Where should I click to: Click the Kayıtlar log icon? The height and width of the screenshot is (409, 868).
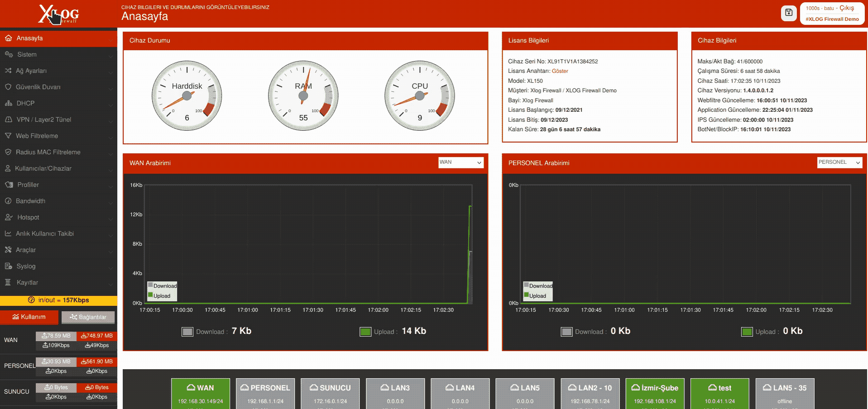(x=8, y=282)
